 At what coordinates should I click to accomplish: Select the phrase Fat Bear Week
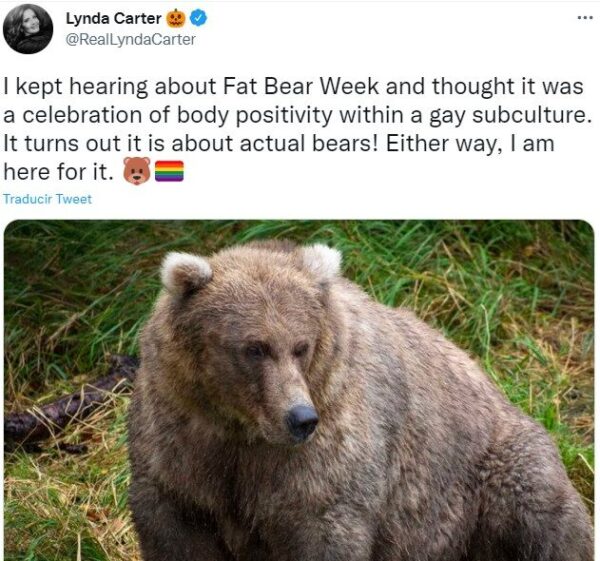coord(300,86)
